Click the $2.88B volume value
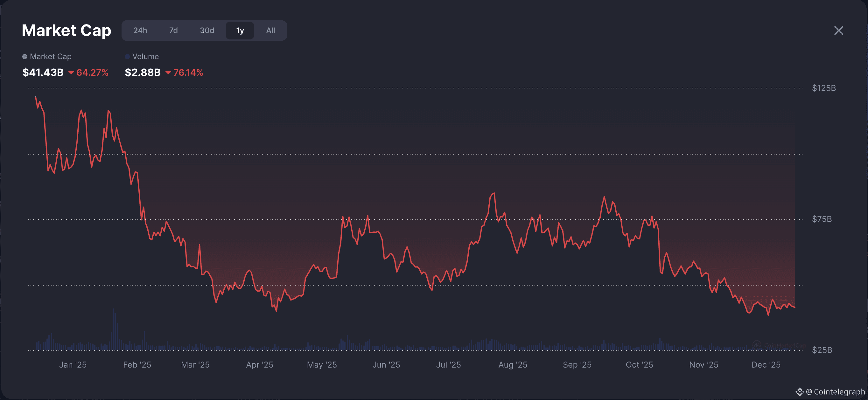Screen dimensions: 868x400 [x=143, y=72]
